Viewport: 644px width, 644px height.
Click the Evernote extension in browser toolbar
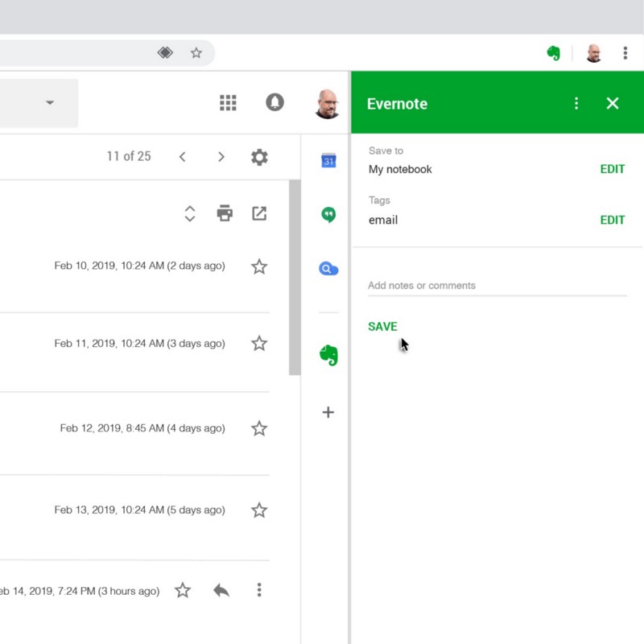coord(553,53)
